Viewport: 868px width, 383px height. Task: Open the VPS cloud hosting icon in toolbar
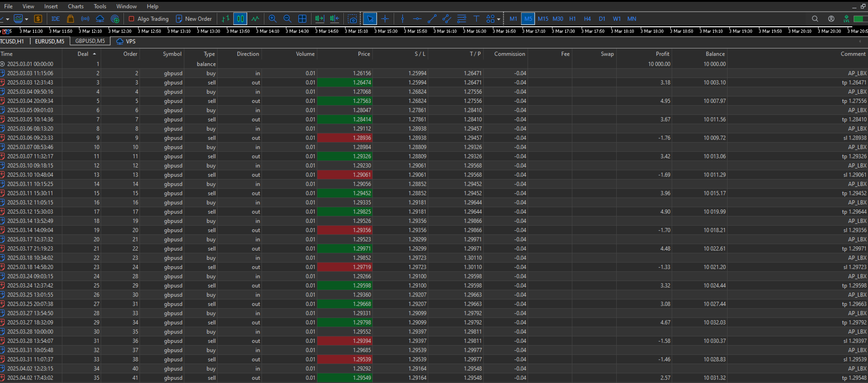[x=100, y=19]
